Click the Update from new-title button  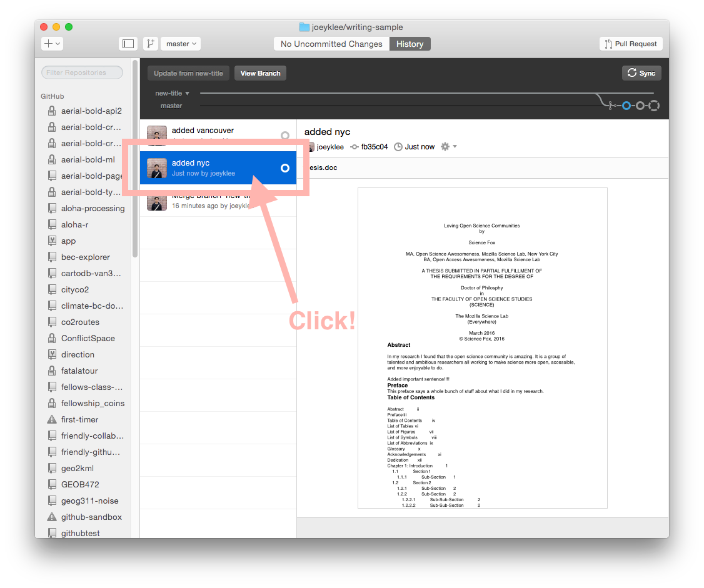188,73
